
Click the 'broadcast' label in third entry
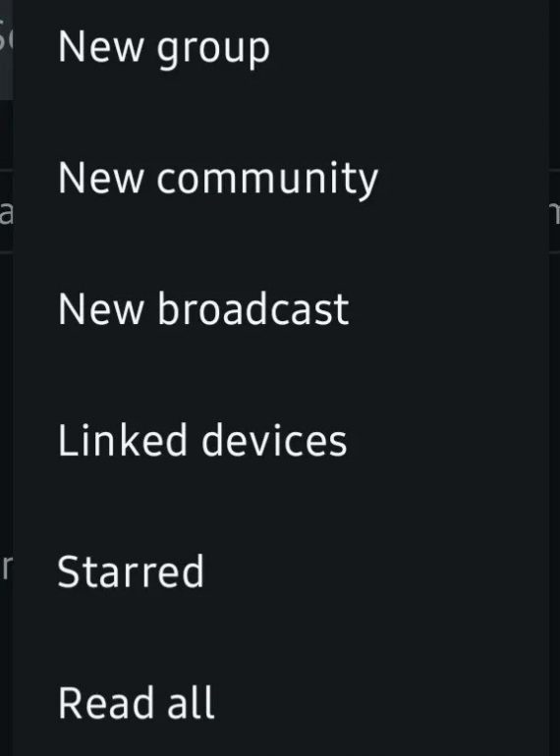252,309
